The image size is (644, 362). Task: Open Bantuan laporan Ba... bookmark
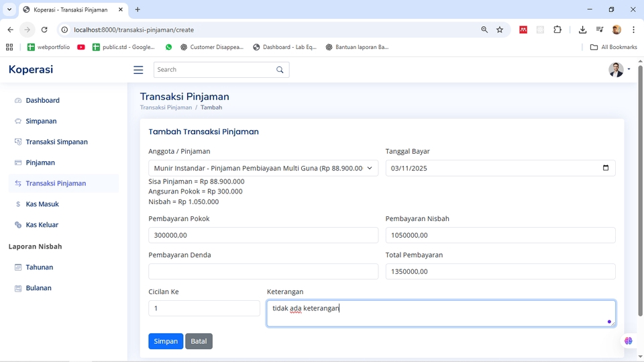click(358, 47)
